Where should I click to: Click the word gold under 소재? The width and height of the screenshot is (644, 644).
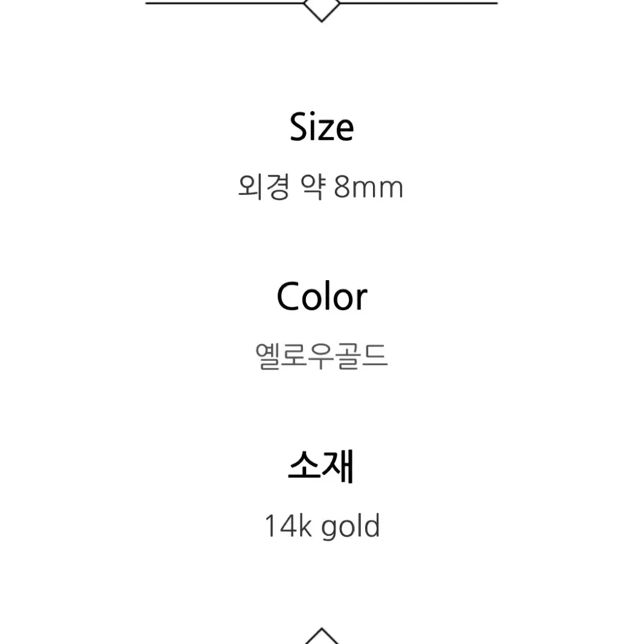pyautogui.click(x=350, y=527)
